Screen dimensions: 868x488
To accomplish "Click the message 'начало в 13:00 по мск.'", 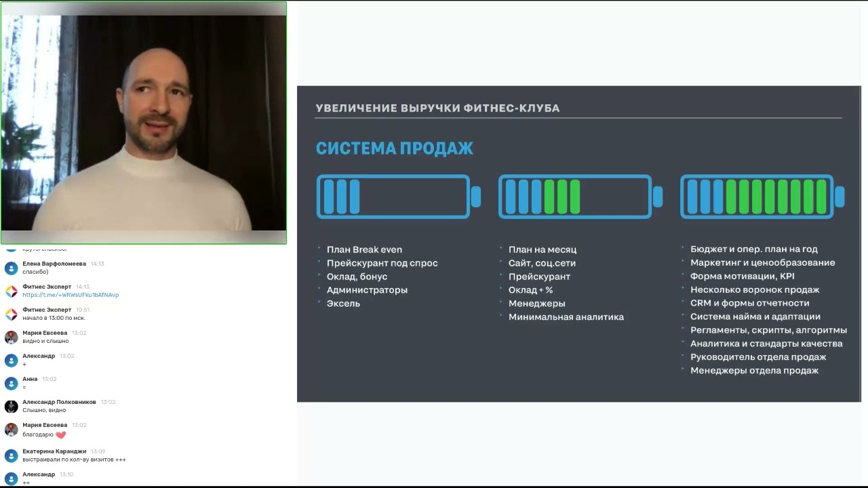I will coord(54,318).
